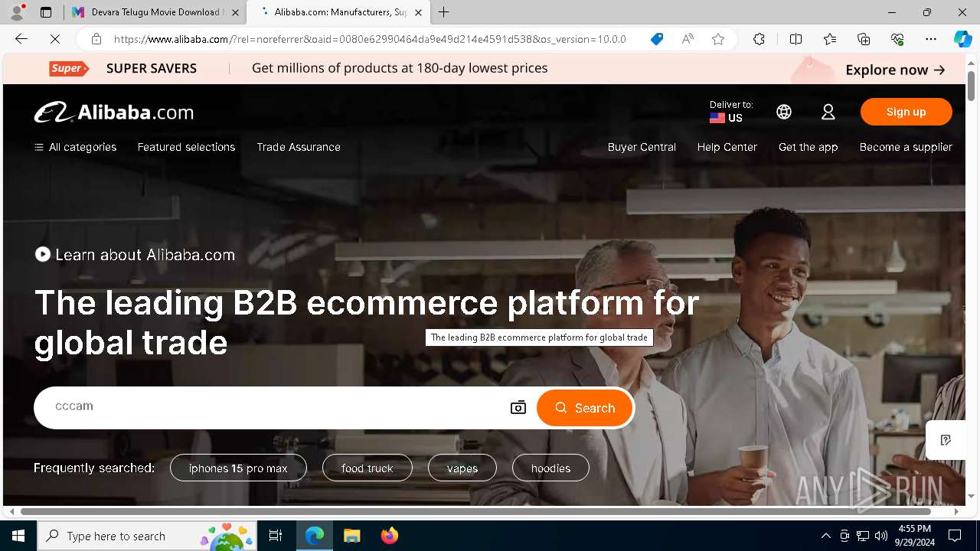980x551 pixels.
Task: View site information lock icon
Action: pos(96,39)
